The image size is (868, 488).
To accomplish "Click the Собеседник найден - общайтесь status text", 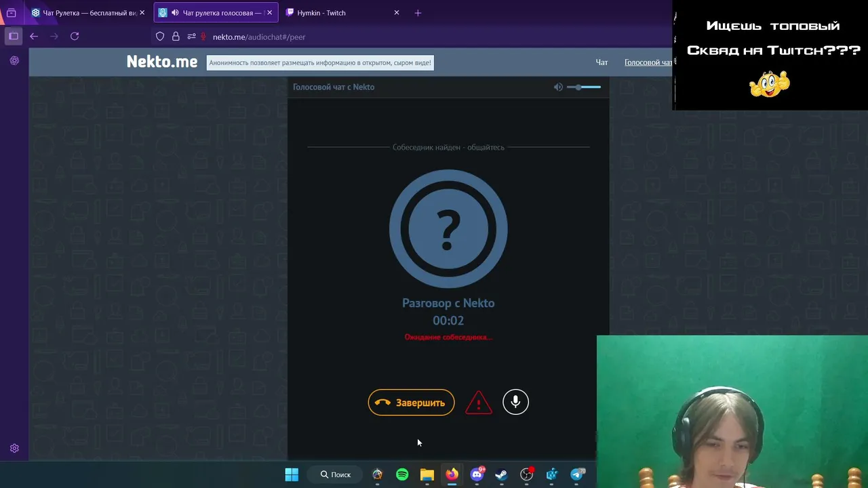I will coord(448,147).
